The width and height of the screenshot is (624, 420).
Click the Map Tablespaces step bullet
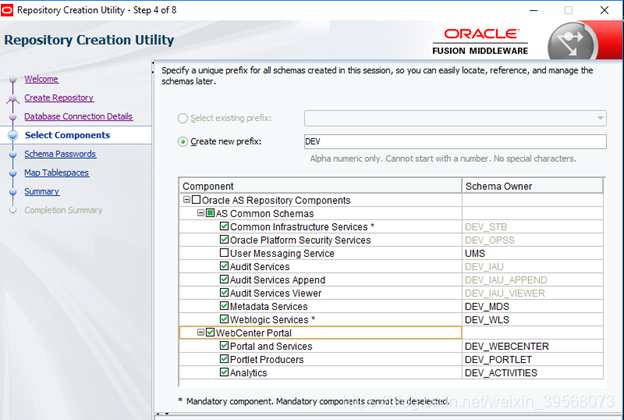(x=13, y=173)
